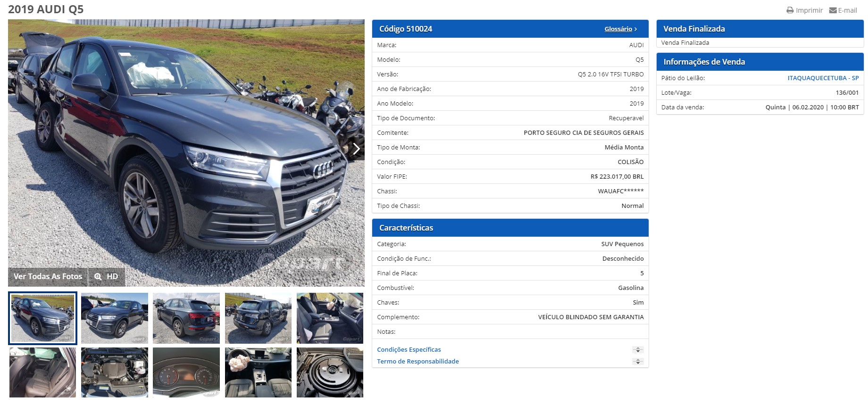Select the instrument cluster gauges thumbnail
Viewport: 868px width, 405px height.
tap(186, 372)
